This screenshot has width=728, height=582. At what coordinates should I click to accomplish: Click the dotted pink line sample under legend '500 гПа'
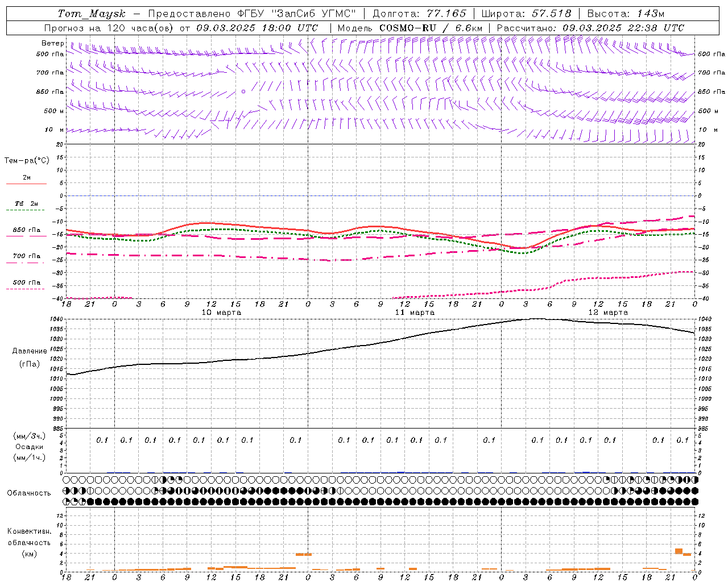coord(25,289)
